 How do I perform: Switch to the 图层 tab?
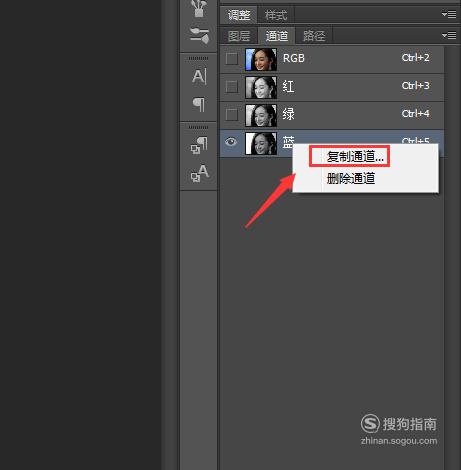239,36
